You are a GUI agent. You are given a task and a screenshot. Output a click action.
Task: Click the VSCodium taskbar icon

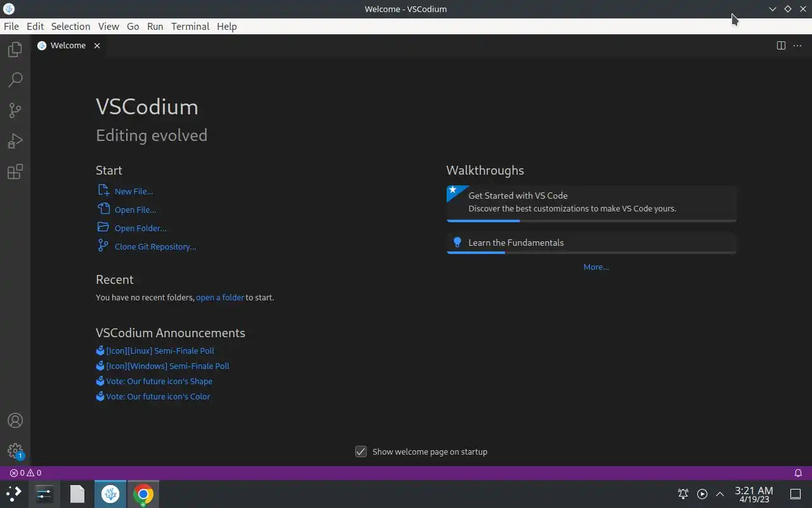click(110, 493)
